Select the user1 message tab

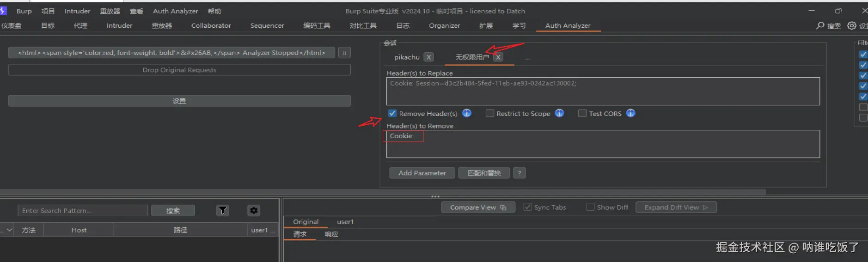[x=345, y=222]
